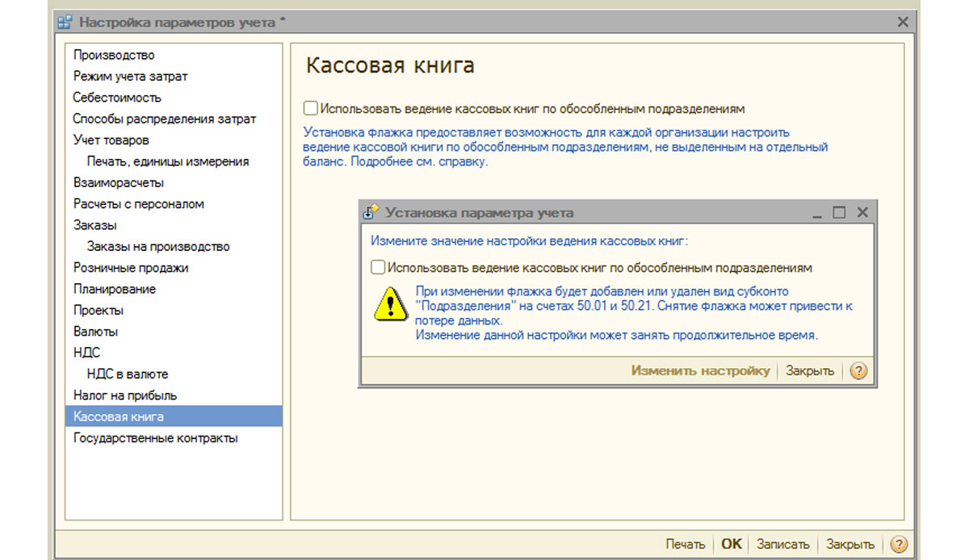This screenshot has height=560, width=969.
Task: Click the main window title bar icon
Action: [65, 23]
